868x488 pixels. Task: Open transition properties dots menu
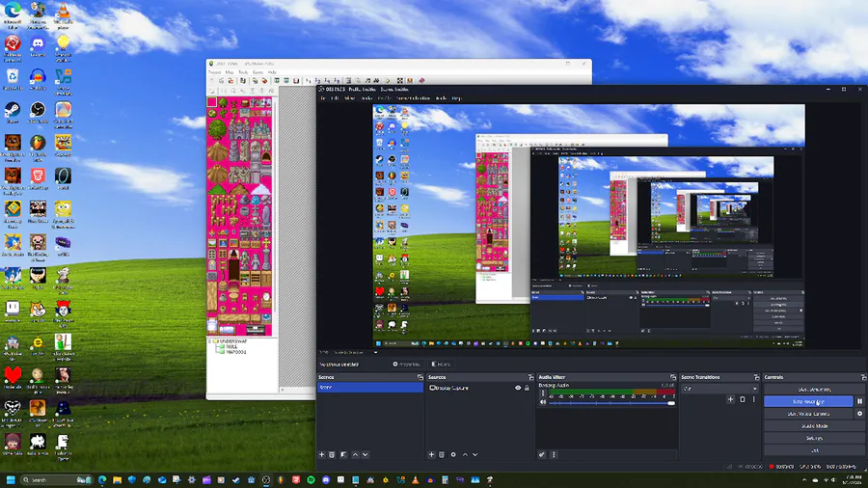pyautogui.click(x=753, y=399)
